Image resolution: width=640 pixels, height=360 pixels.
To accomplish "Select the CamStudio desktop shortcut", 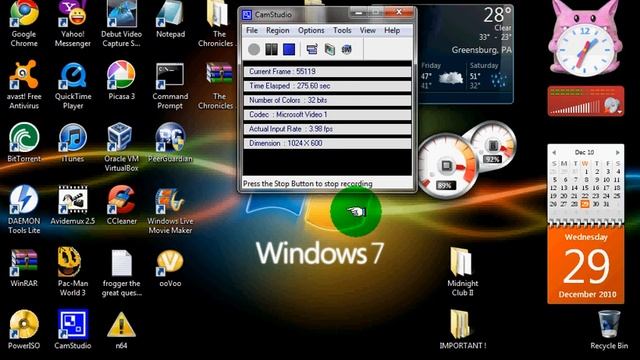I will click(73, 329).
